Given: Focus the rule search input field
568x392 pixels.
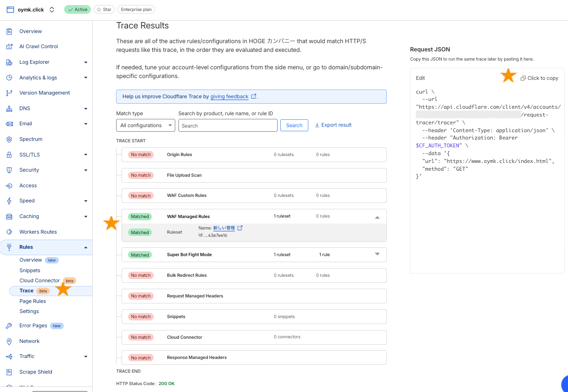Looking at the screenshot, I should point(228,125).
